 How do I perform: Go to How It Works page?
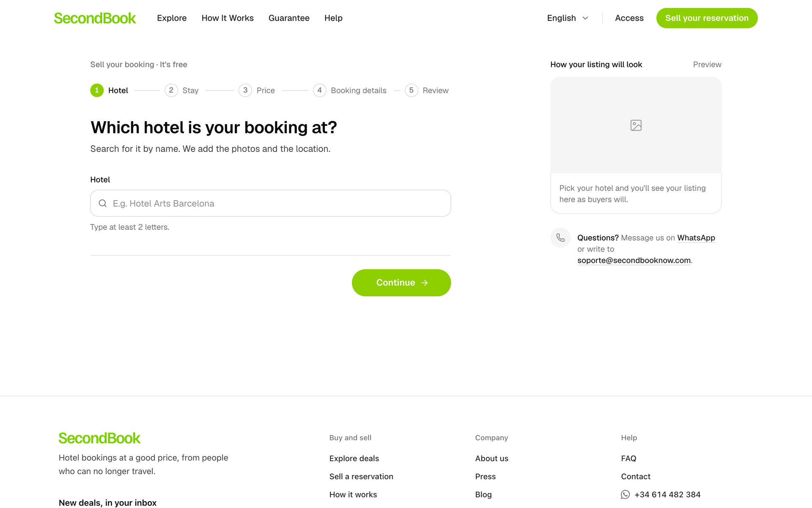pos(228,18)
